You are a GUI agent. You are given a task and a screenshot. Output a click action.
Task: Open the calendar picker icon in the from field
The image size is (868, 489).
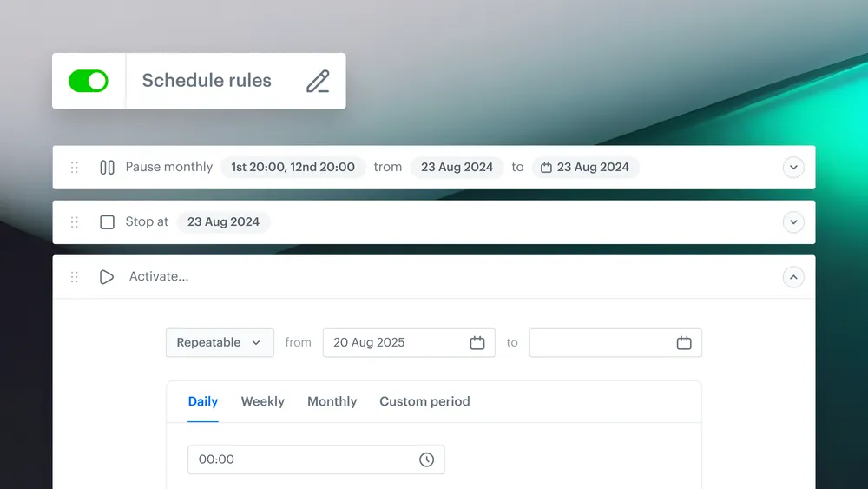pos(477,343)
